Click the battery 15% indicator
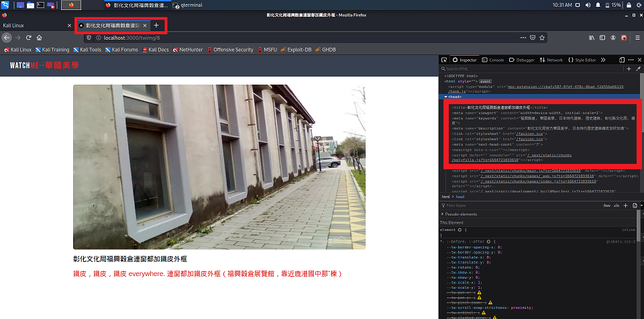 click(612, 5)
